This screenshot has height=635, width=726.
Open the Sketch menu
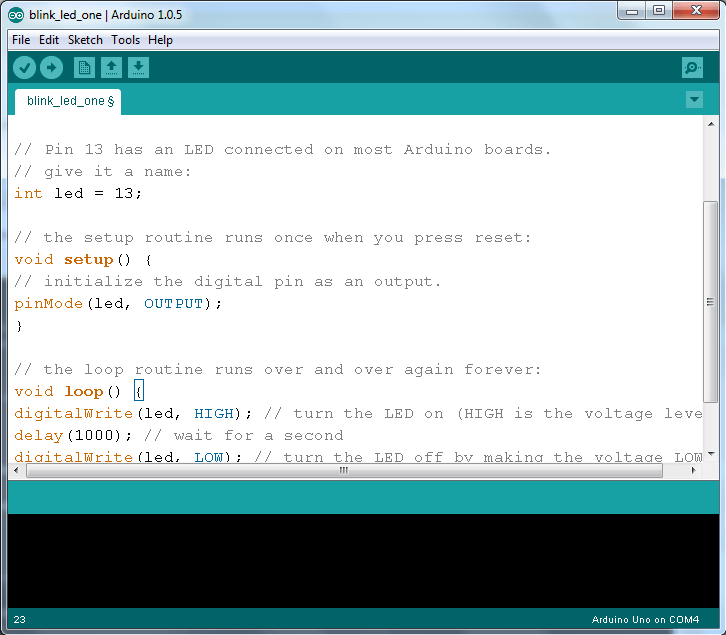pos(85,40)
